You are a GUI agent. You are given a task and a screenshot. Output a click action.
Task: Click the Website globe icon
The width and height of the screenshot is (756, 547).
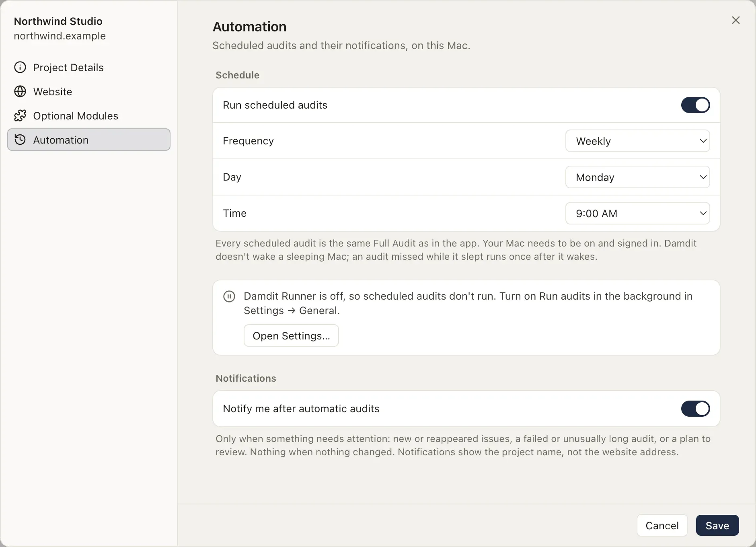(x=20, y=91)
